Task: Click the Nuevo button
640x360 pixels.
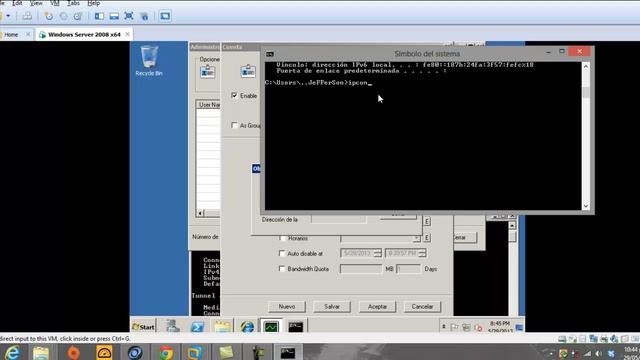Action: click(x=287, y=307)
